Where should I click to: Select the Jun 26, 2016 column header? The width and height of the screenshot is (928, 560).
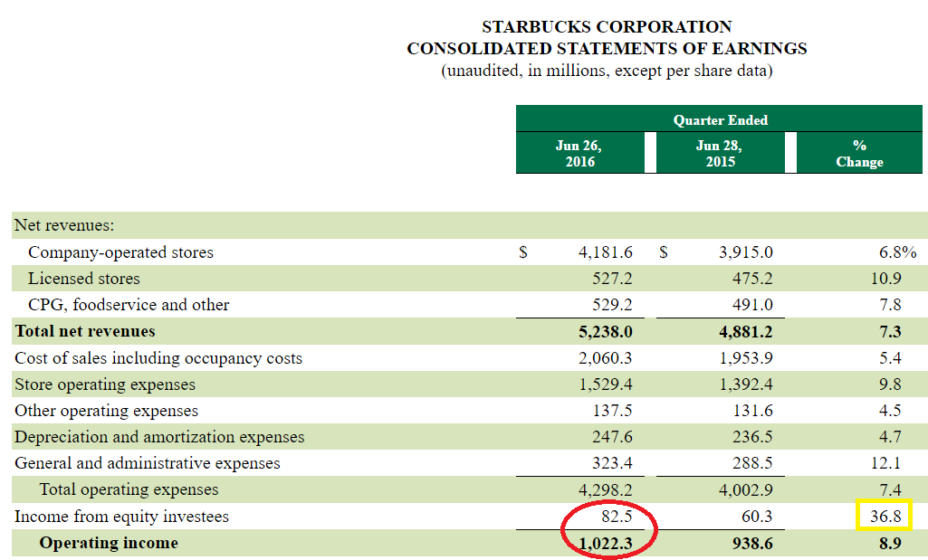click(580, 153)
